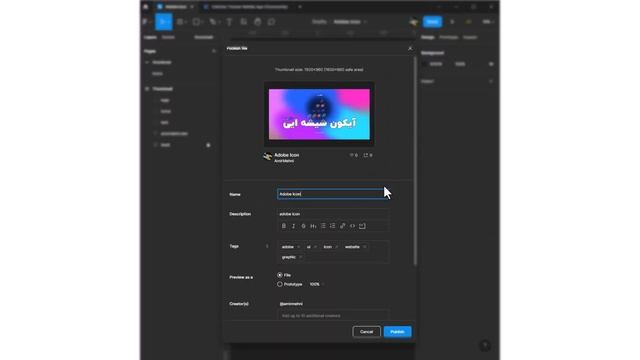Switch to the Inspect tab
The height and width of the screenshot is (360, 640).
[x=470, y=37]
